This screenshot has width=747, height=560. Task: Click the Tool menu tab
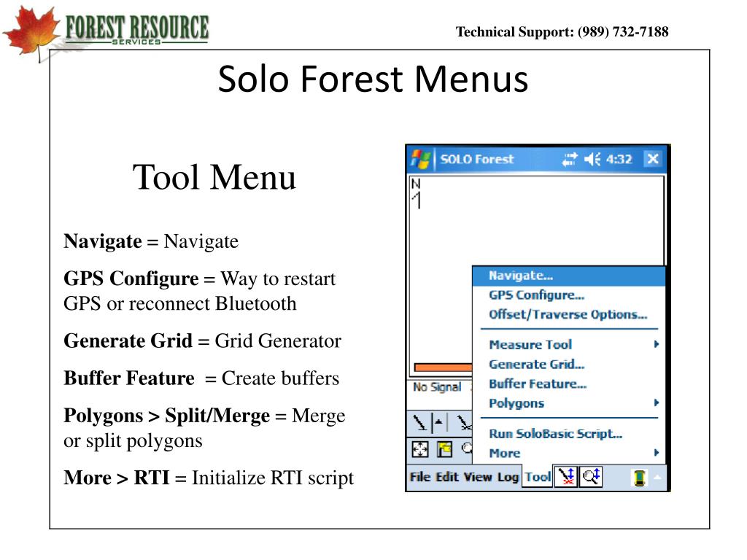[x=538, y=477]
